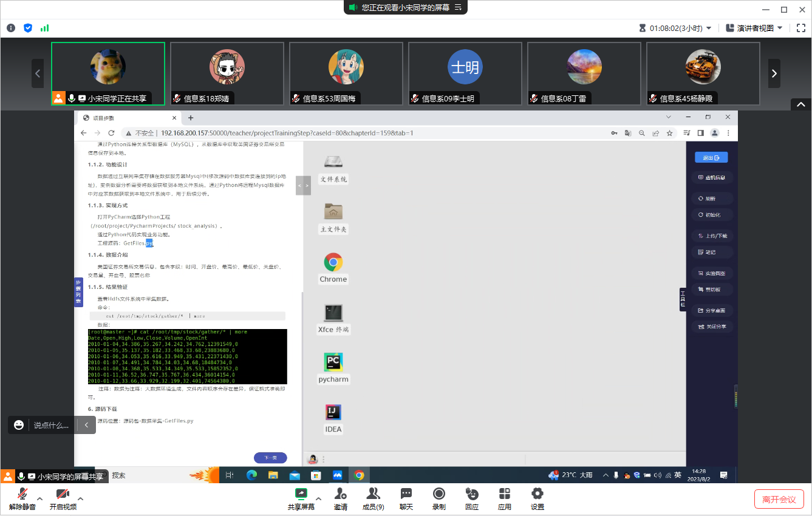Expand the meeting timer dropdown arrow

click(708, 28)
